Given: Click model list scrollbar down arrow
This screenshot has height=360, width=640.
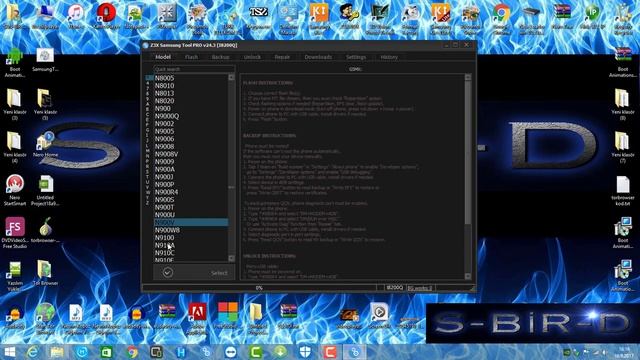Looking at the screenshot, I should point(231,258).
